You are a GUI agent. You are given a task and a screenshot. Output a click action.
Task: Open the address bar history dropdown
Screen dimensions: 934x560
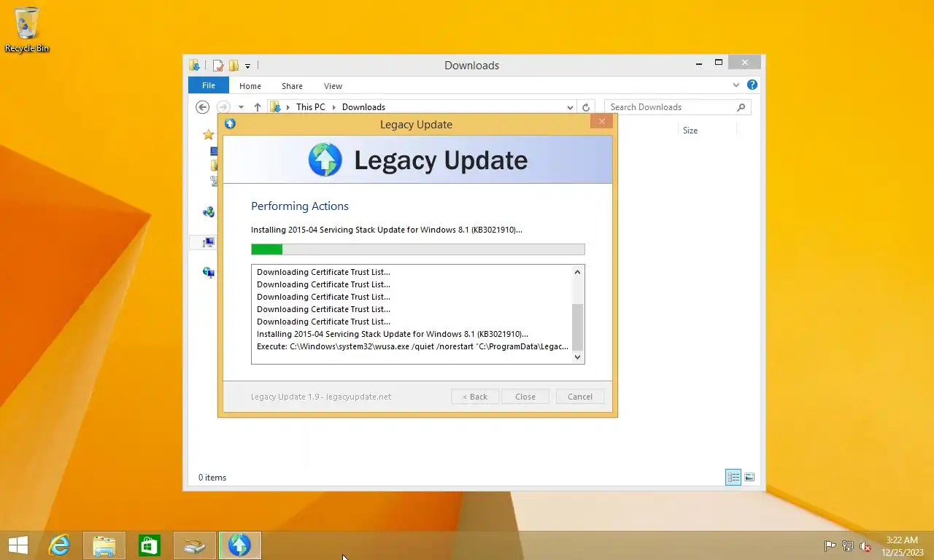click(571, 107)
